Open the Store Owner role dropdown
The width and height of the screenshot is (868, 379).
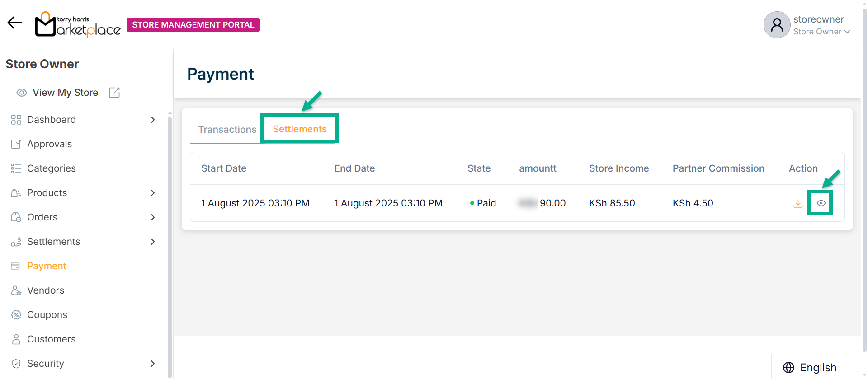coord(822,32)
